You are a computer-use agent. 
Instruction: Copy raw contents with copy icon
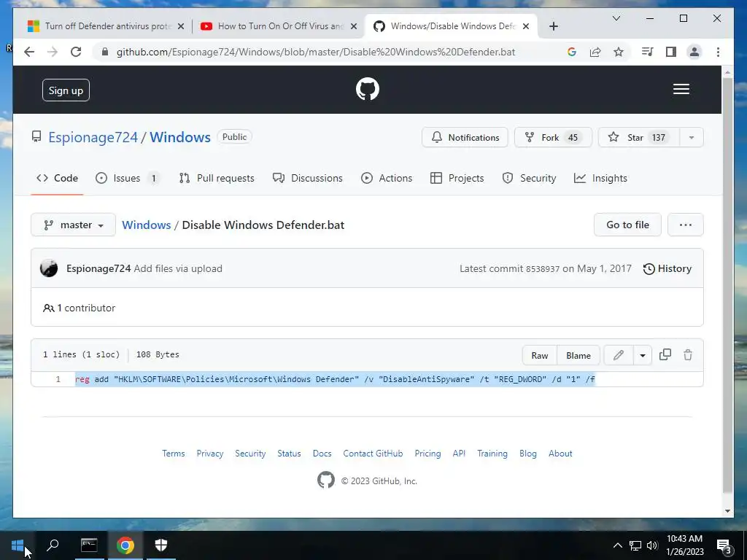665,355
